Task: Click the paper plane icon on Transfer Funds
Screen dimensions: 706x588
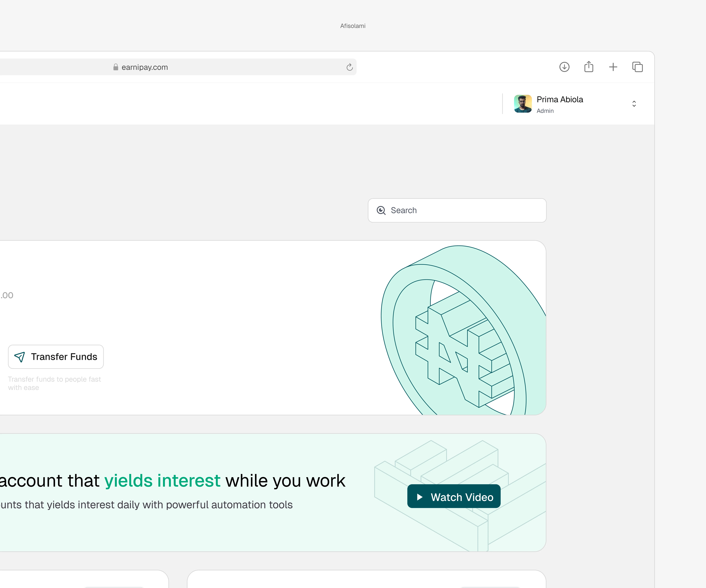Action: click(19, 357)
